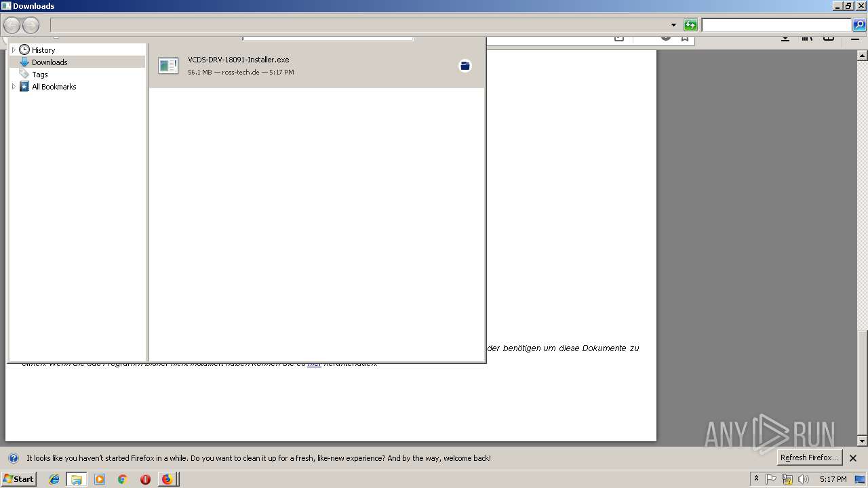Open the address bar history dropdown arrow

point(673,25)
